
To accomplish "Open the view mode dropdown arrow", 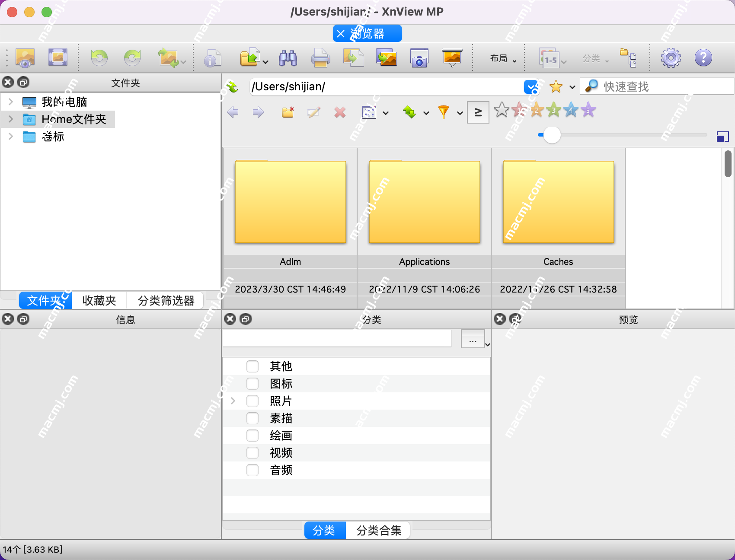I will coord(386,113).
